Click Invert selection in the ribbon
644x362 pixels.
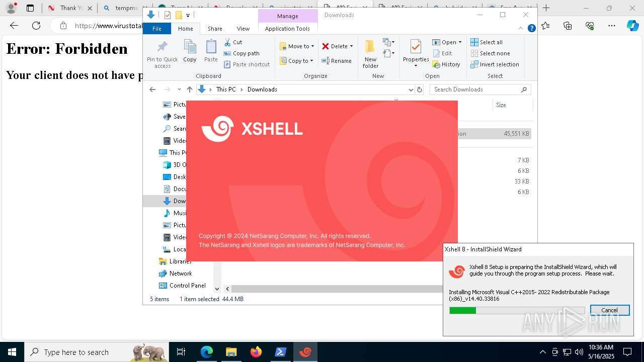[x=495, y=64]
